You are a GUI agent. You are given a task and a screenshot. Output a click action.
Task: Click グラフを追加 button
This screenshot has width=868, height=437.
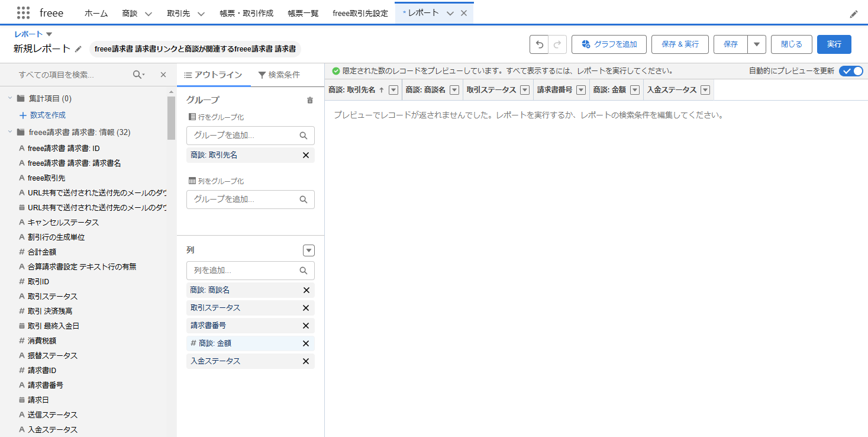point(609,44)
